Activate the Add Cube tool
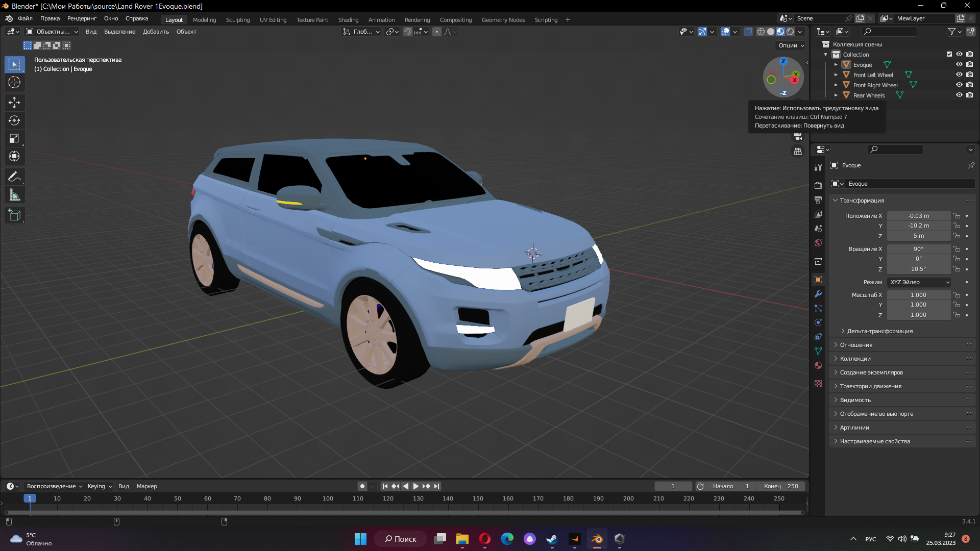 point(14,215)
